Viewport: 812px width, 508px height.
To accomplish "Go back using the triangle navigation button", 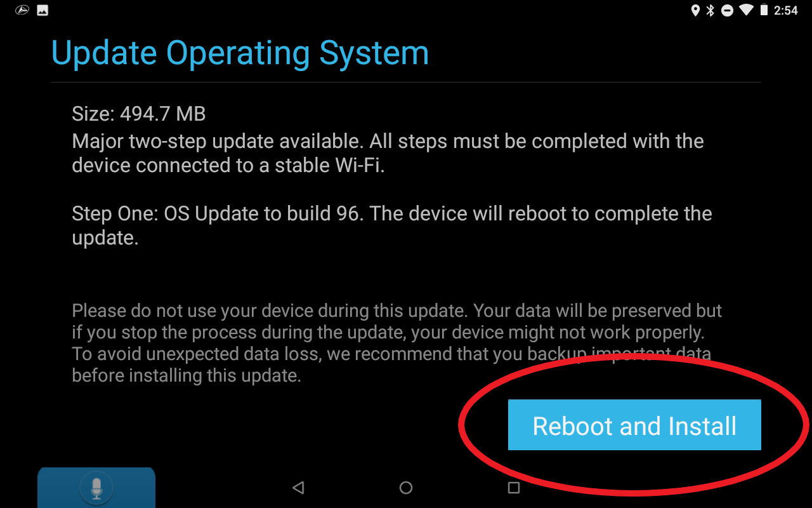I will 298,488.
